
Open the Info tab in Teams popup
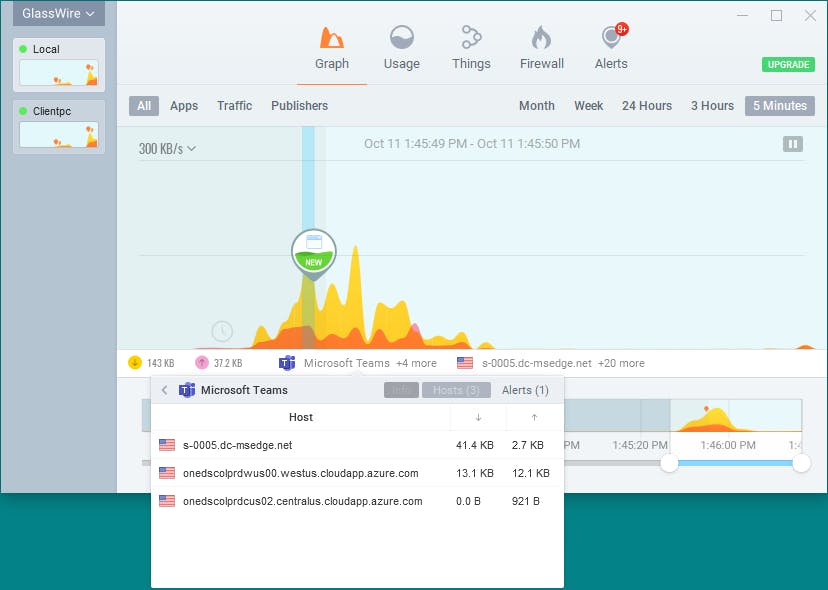tap(401, 390)
